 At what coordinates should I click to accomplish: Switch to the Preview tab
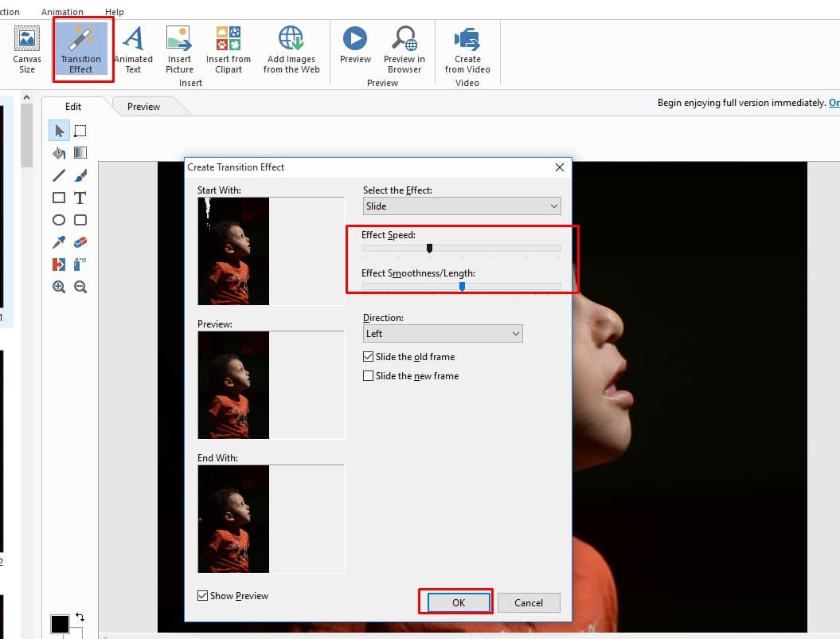(143, 107)
